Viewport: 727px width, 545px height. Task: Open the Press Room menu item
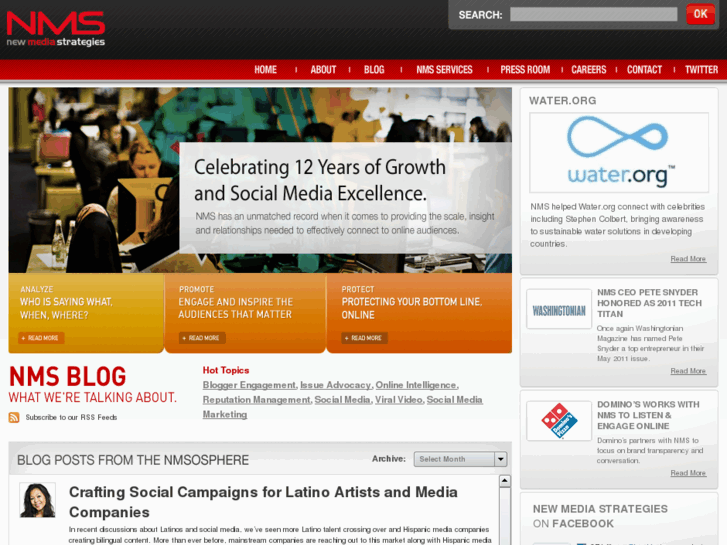pos(525,70)
